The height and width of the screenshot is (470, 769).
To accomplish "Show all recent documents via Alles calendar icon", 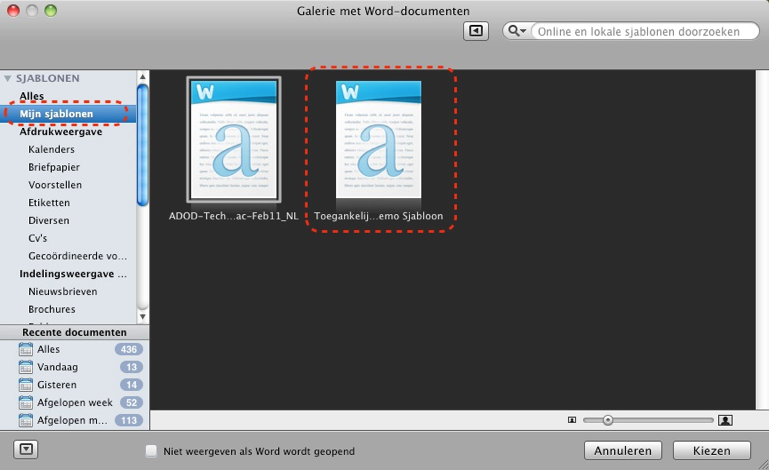I will [x=26, y=349].
